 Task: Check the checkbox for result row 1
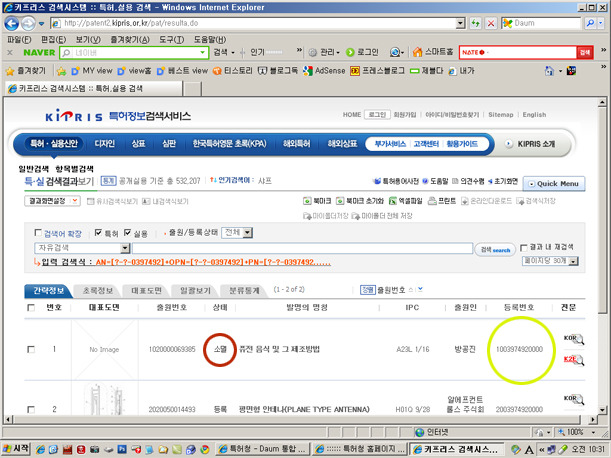point(31,349)
